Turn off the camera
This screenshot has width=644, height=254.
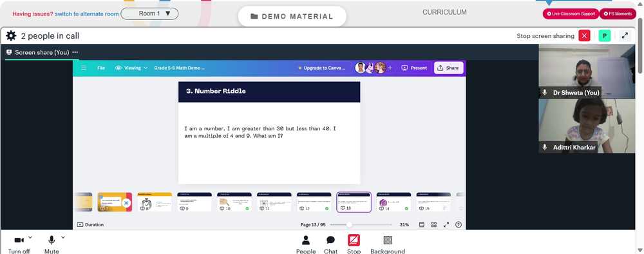click(x=19, y=244)
